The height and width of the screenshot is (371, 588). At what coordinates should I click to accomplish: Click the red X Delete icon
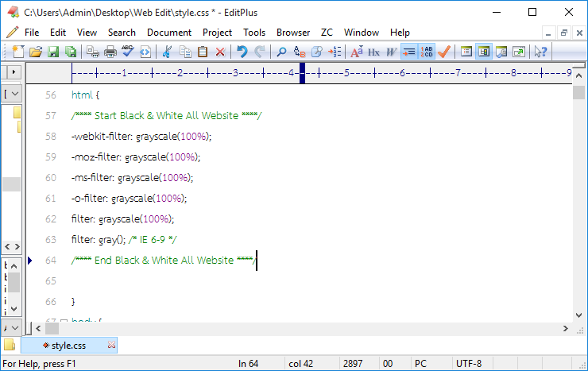220,52
